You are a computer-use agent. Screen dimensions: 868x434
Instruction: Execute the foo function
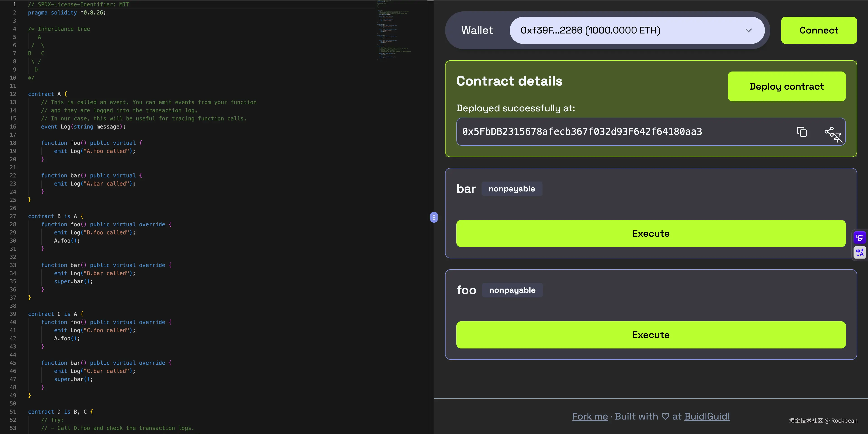tap(650, 334)
